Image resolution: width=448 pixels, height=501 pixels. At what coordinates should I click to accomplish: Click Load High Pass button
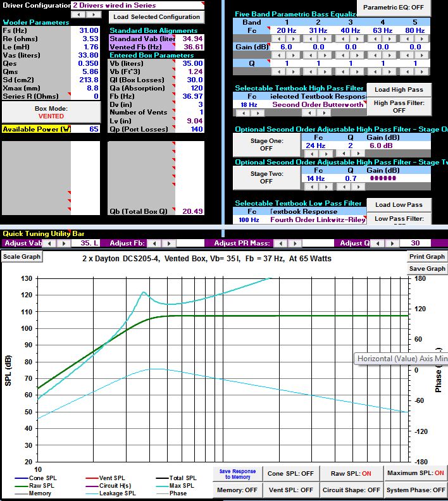coord(399,90)
